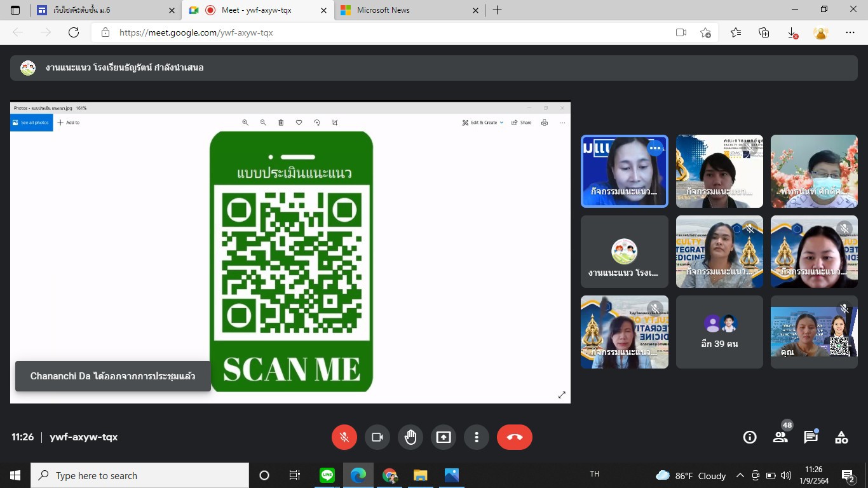This screenshot has width=868, height=488.
Task: Select the งานแนะแนว โรงเ... avatar tile
Action: click(x=625, y=252)
